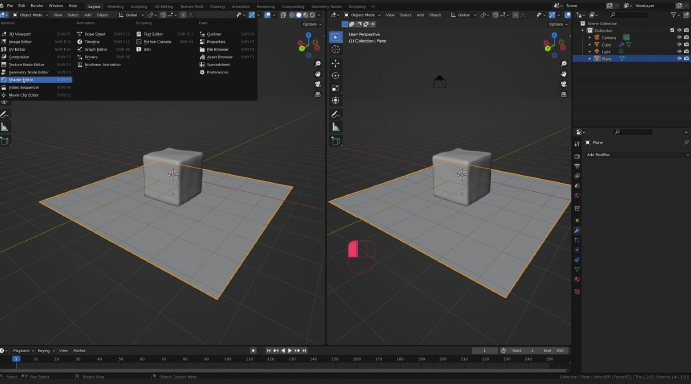This screenshot has width=691, height=384.
Task: Click zoom magnifier icon in left viewport
Action: [x=318, y=64]
